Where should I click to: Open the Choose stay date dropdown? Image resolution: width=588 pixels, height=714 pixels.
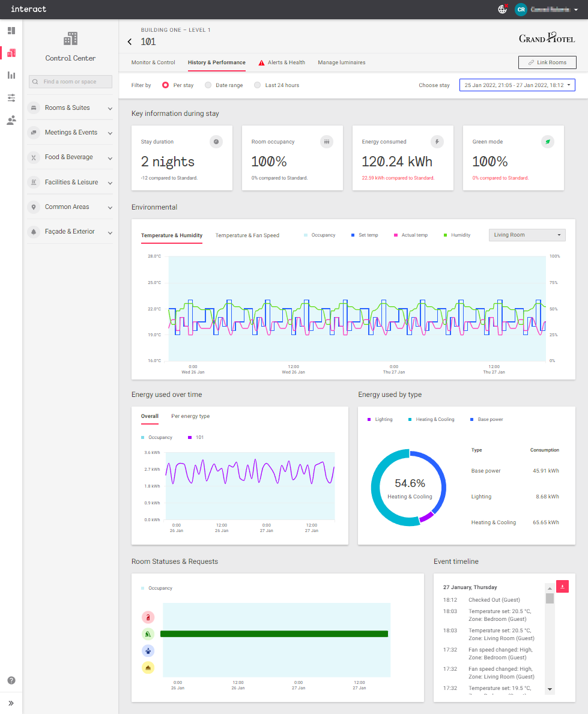[517, 85]
